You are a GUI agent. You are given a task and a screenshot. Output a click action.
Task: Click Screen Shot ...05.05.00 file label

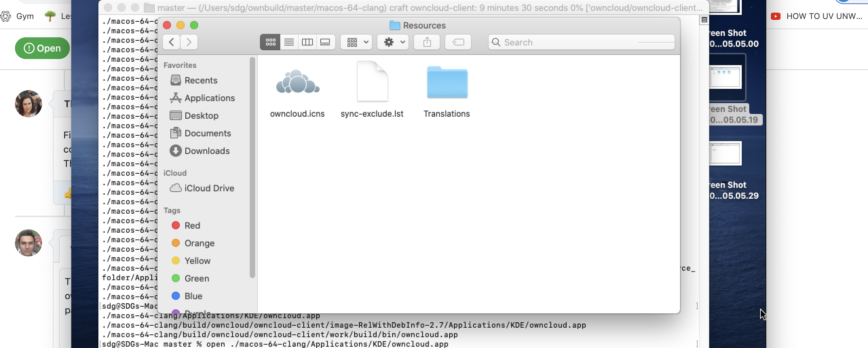click(x=734, y=38)
